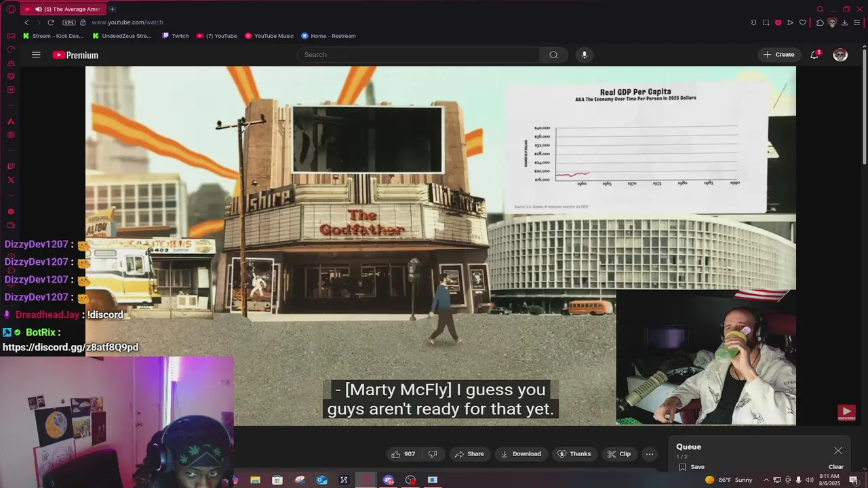
Task: Bookmark page with heart icon
Action: 802,22
